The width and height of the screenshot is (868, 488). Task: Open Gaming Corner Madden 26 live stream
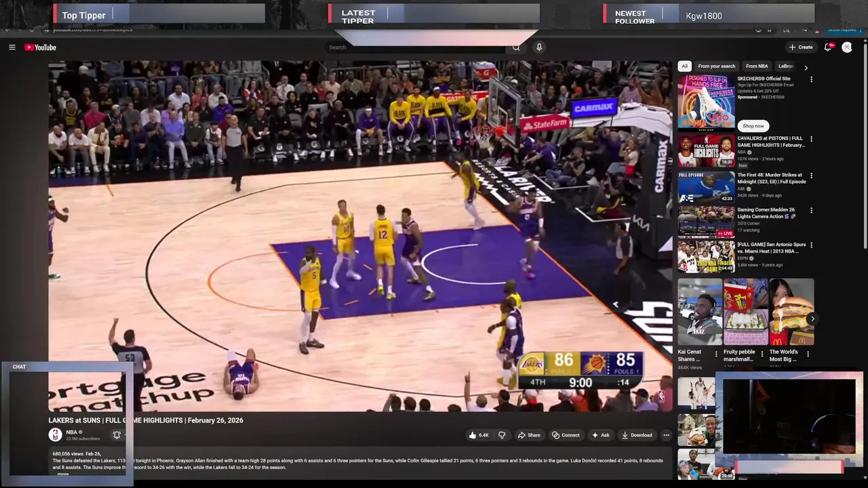tap(706, 222)
